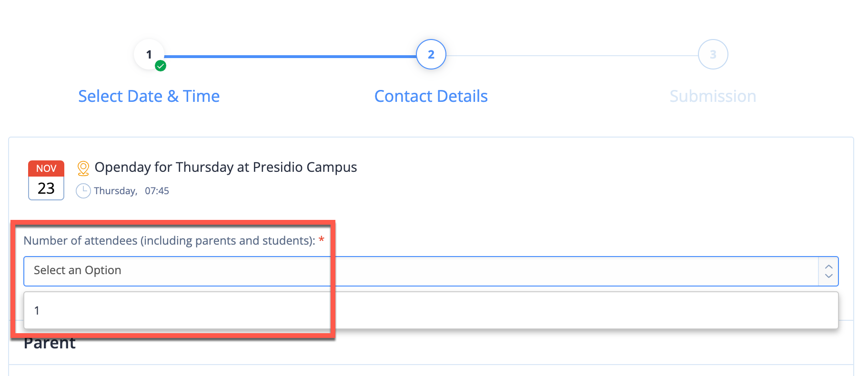The width and height of the screenshot is (868, 376).
Task: Choose option 1 from the dropdown list
Action: [431, 310]
